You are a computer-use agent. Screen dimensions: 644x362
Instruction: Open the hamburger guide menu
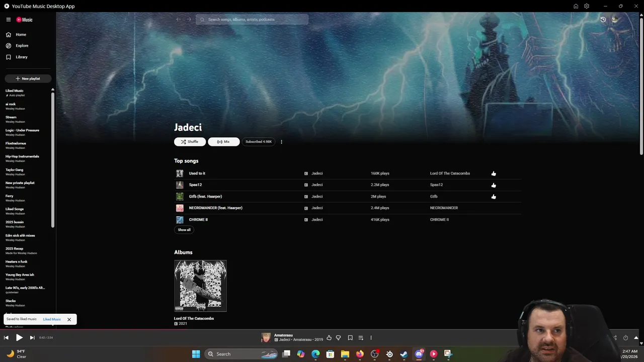pyautogui.click(x=9, y=20)
